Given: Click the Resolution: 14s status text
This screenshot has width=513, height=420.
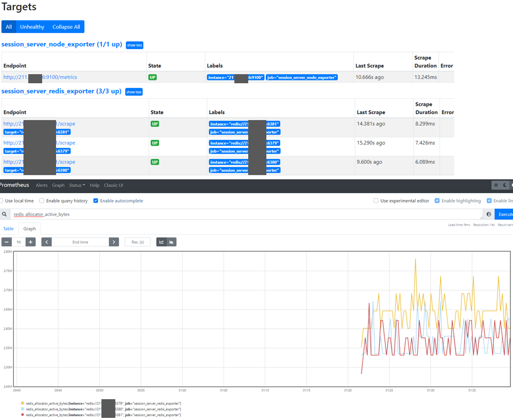Looking at the screenshot, I should coord(484,225).
